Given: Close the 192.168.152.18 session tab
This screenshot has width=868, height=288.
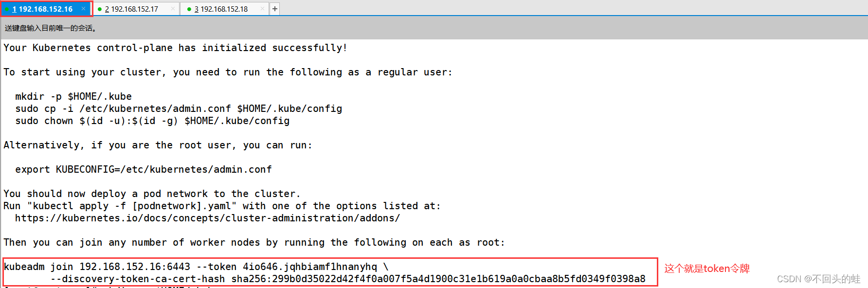Looking at the screenshot, I should point(263,9).
